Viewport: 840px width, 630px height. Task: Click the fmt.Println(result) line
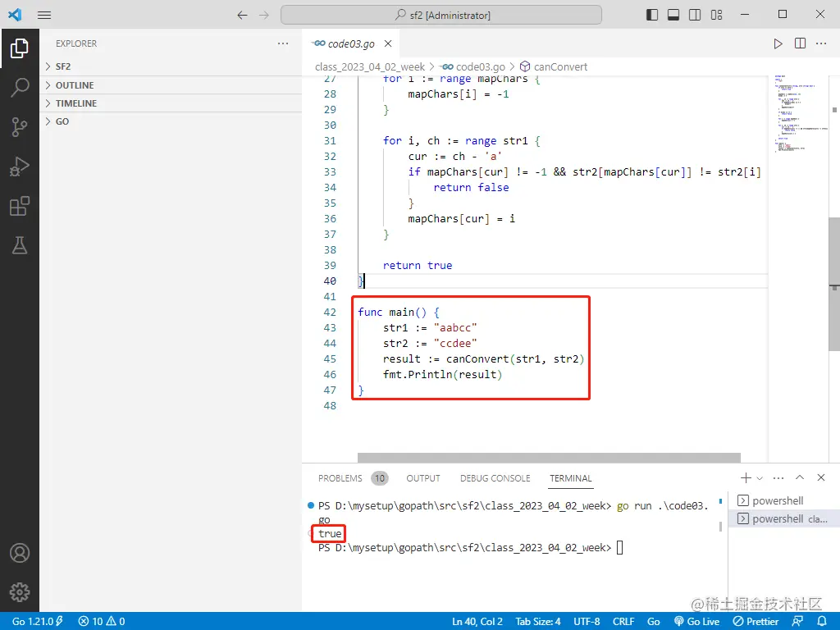pos(442,374)
